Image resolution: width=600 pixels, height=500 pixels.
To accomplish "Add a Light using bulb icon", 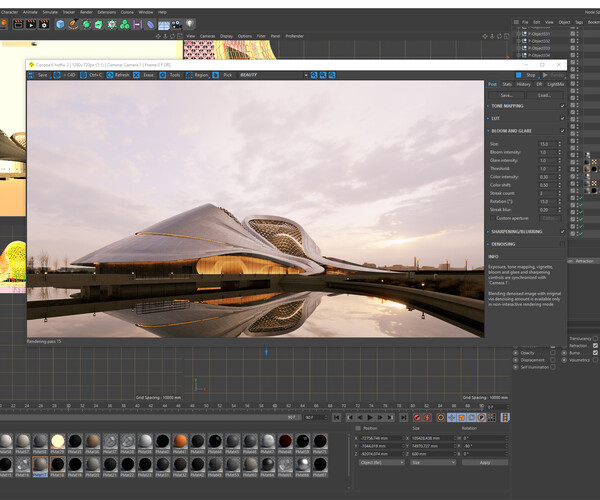I will click(x=190, y=24).
